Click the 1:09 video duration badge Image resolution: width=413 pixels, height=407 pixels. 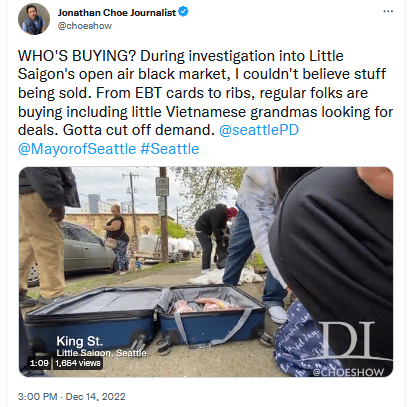pos(39,363)
